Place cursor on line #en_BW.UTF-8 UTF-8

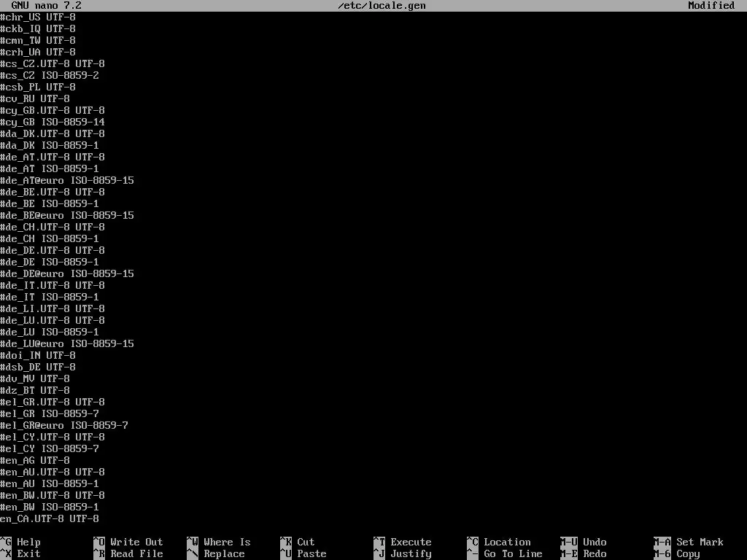(x=53, y=495)
